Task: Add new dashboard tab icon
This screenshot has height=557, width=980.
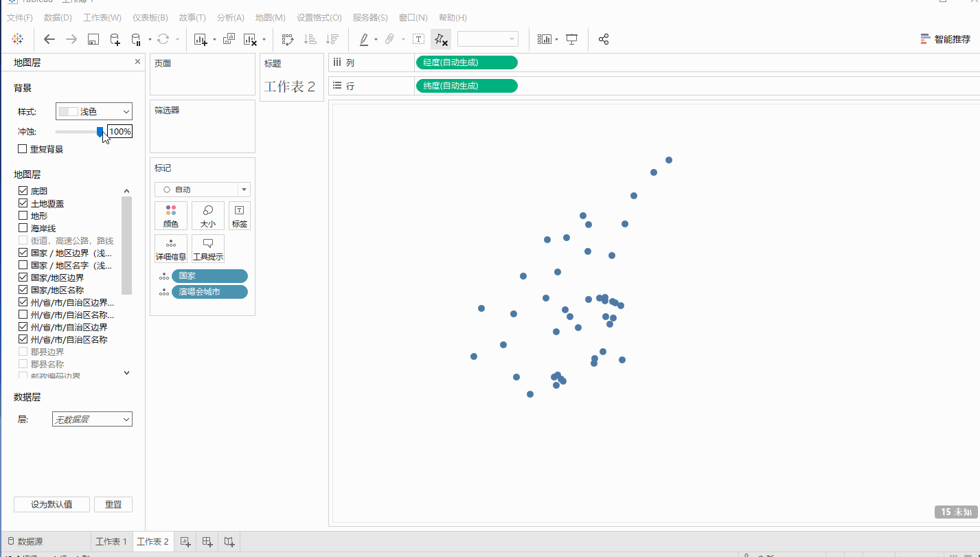Action: pyautogui.click(x=207, y=542)
